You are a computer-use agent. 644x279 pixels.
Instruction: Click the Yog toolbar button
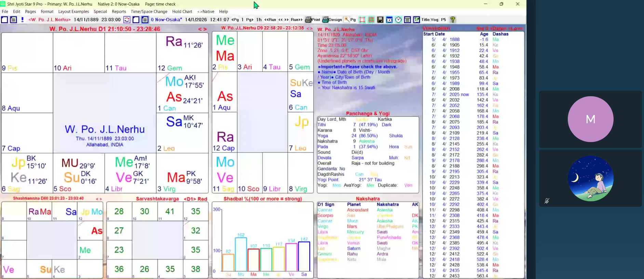click(434, 20)
